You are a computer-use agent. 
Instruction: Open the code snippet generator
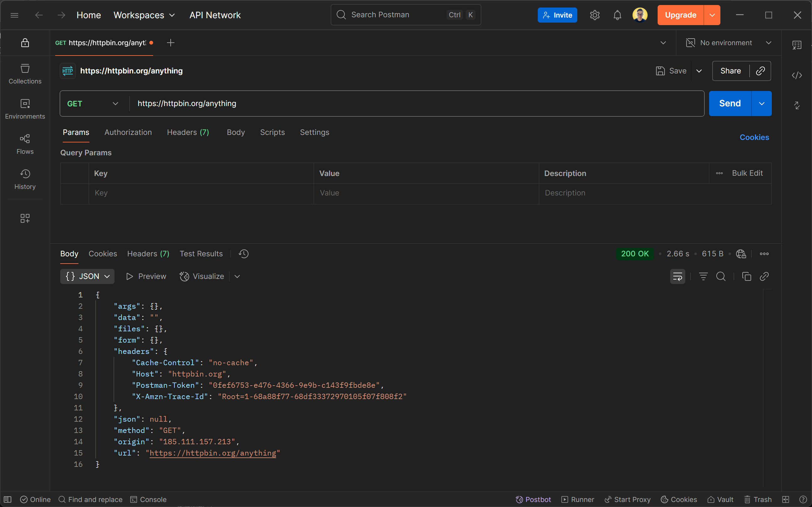tap(797, 75)
